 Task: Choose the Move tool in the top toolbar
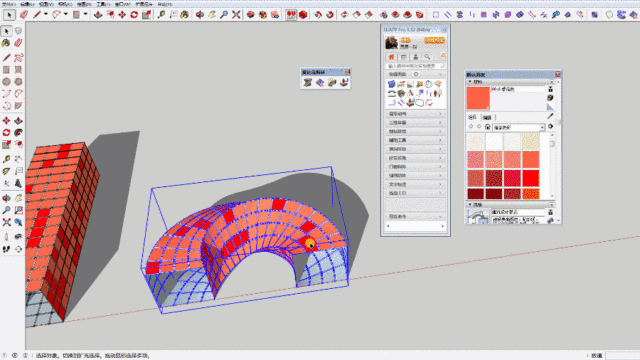[122, 15]
